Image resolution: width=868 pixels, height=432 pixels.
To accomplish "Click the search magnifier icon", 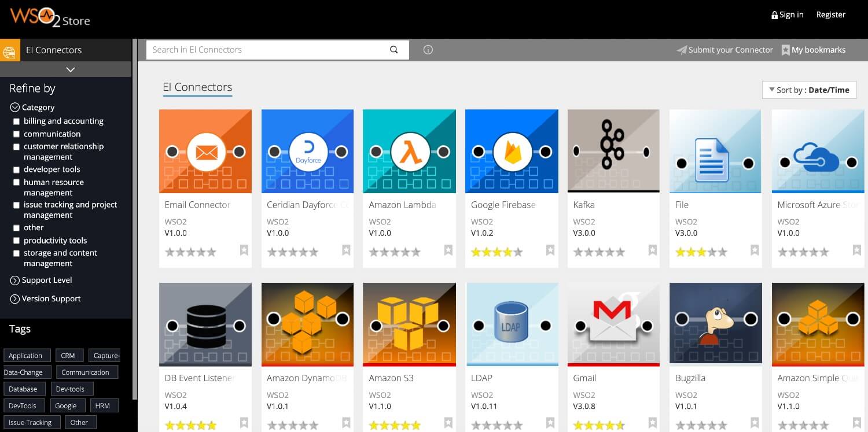I will pyautogui.click(x=394, y=50).
